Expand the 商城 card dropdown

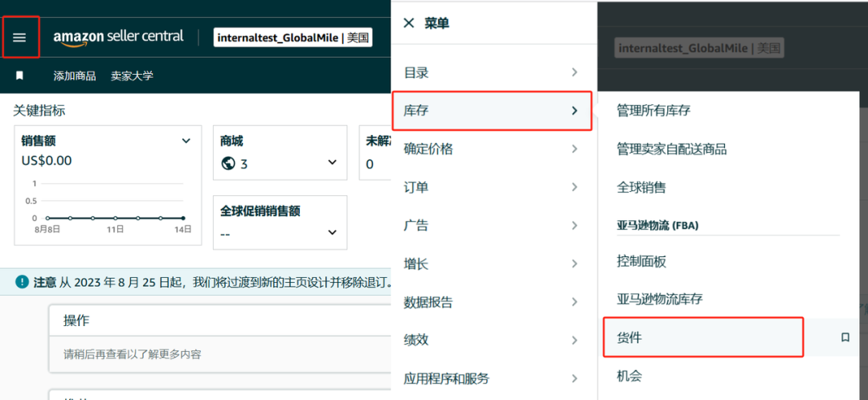332,162
